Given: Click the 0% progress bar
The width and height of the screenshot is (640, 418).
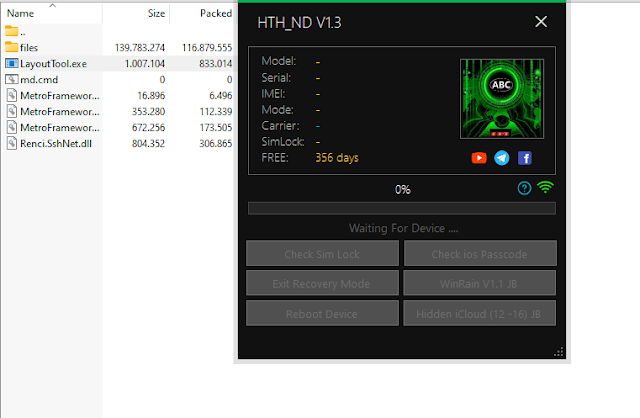Looking at the screenshot, I should (x=402, y=208).
